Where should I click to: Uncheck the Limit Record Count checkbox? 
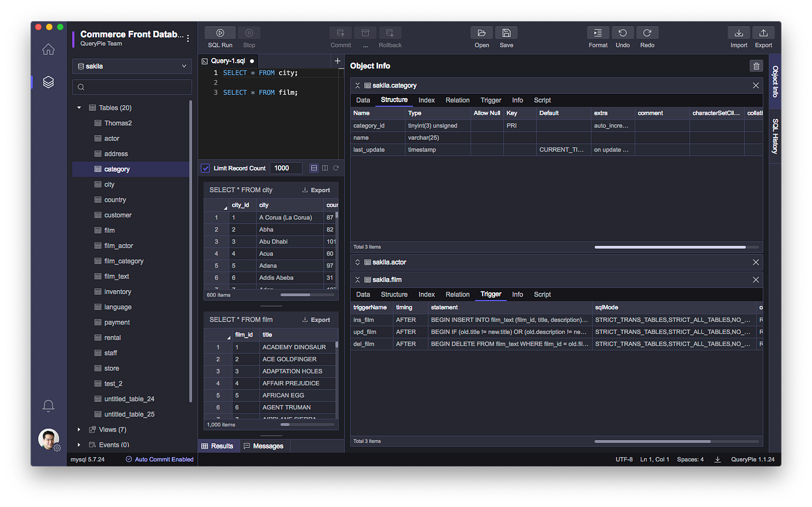click(205, 168)
